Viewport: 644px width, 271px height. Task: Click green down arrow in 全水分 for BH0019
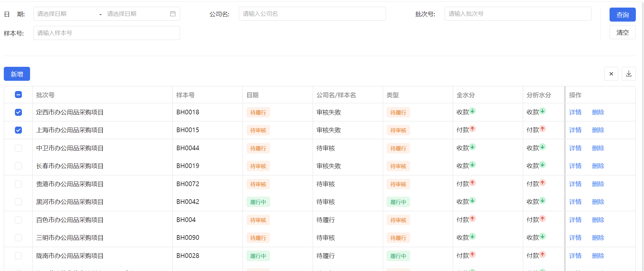coord(473,165)
